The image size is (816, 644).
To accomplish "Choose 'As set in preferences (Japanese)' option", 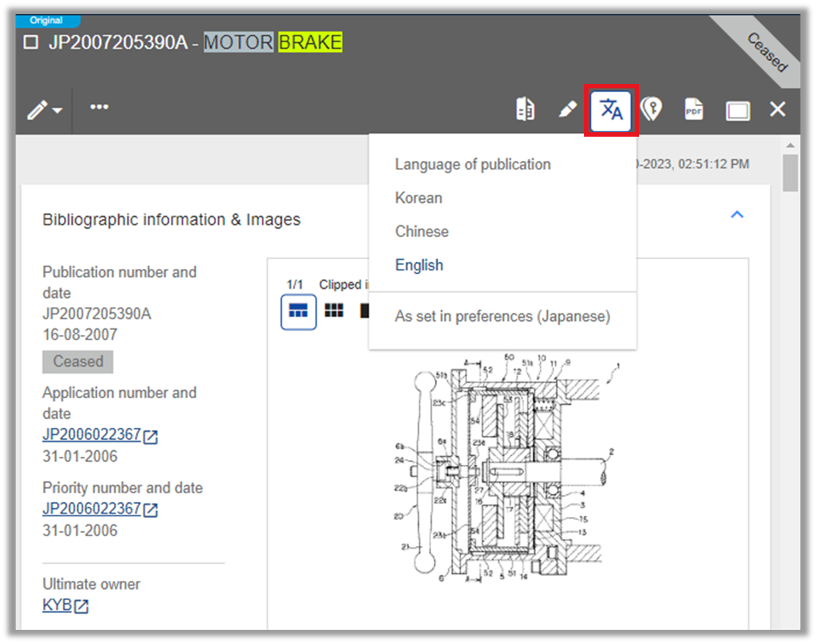I will click(503, 316).
